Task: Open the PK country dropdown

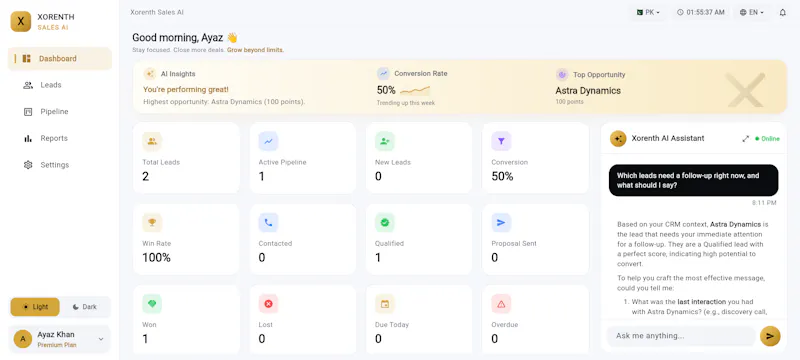Action: 648,12
